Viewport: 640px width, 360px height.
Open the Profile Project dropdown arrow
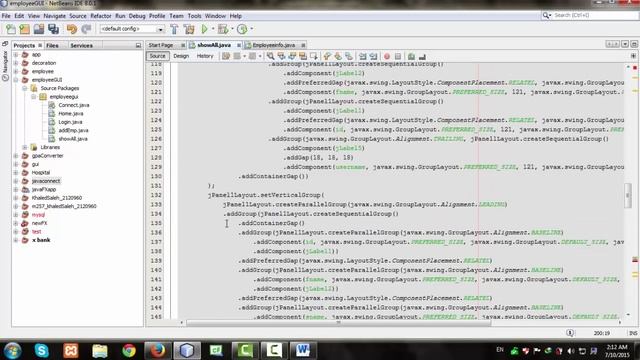coord(251,29)
